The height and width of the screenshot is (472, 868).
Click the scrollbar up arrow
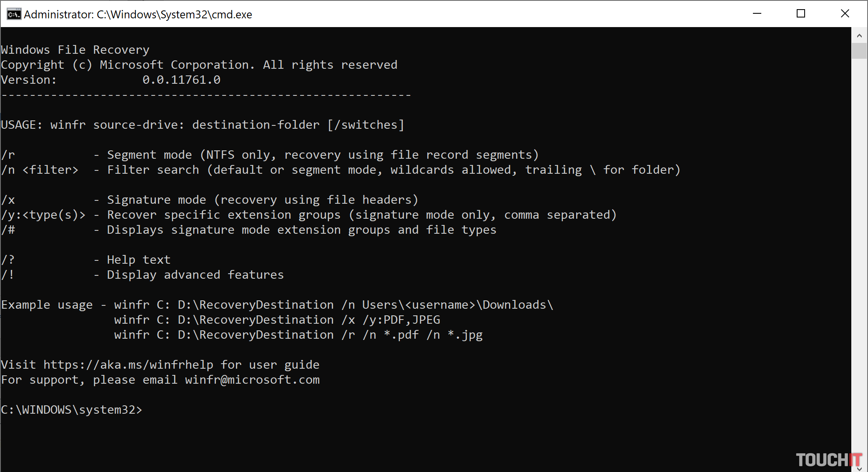pos(859,36)
